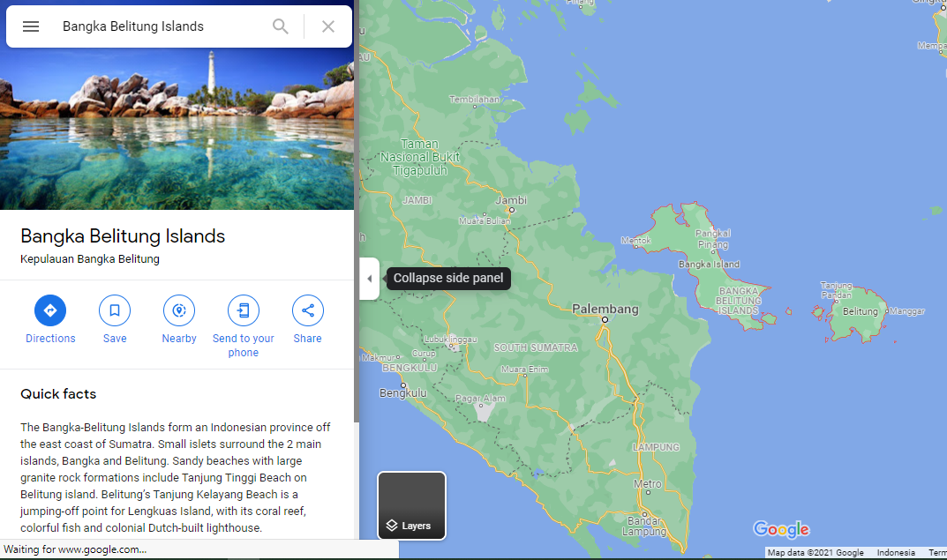Click the Pangkal Pinang map label

tap(713, 239)
